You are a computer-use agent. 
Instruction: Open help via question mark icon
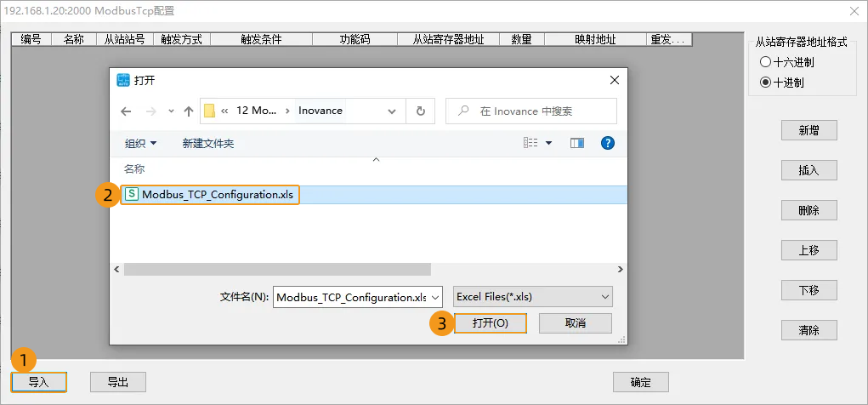coord(608,143)
